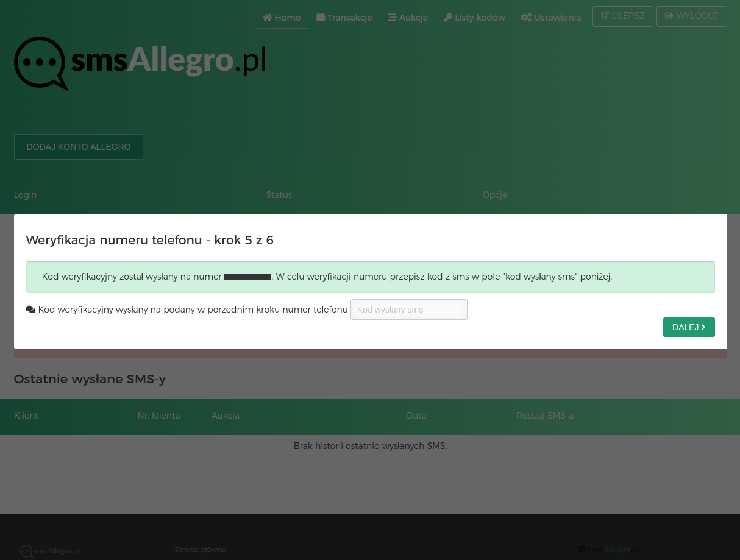
Task: Open the FotoAllegro.pl footer link
Action: (609, 550)
